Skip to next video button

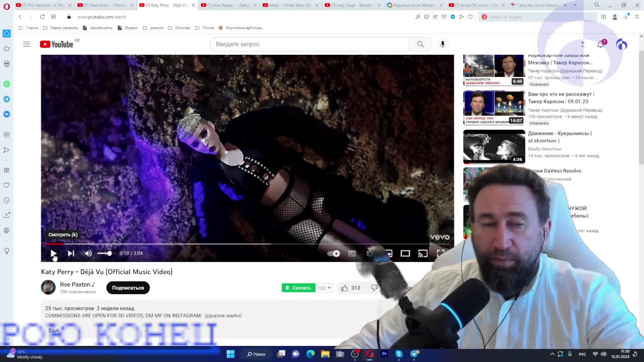click(71, 253)
